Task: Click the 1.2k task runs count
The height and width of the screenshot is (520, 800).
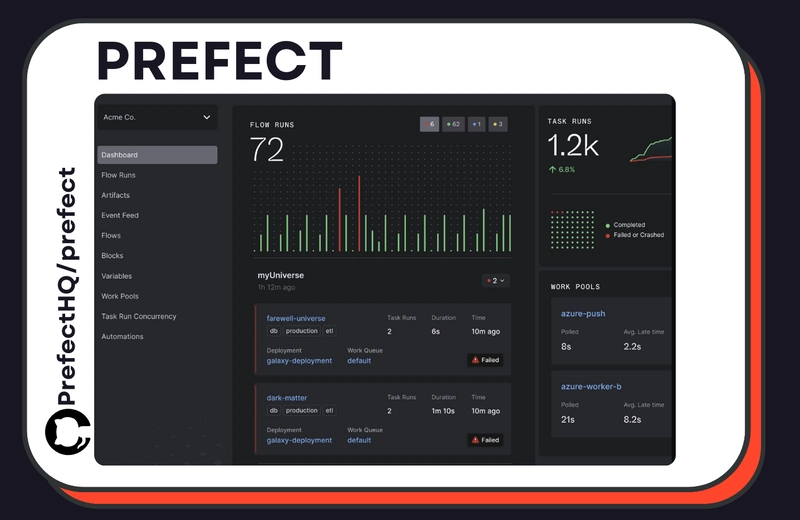Action: (x=573, y=146)
